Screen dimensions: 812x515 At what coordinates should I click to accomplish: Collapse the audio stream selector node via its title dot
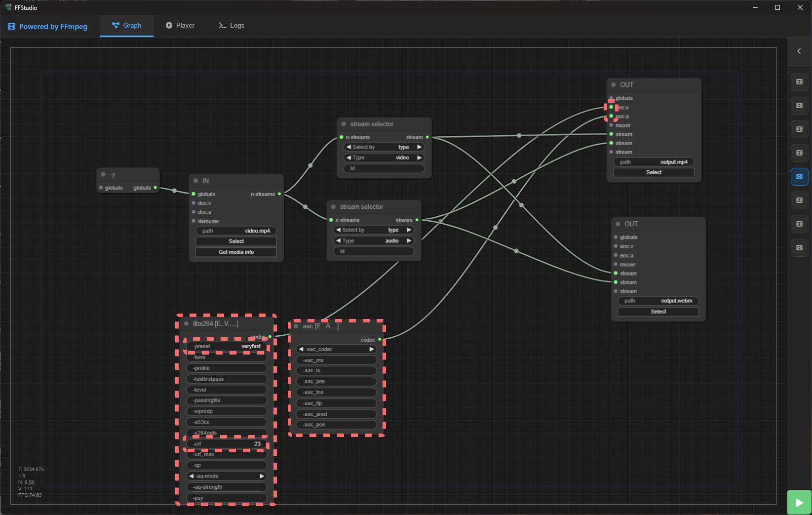(x=333, y=207)
